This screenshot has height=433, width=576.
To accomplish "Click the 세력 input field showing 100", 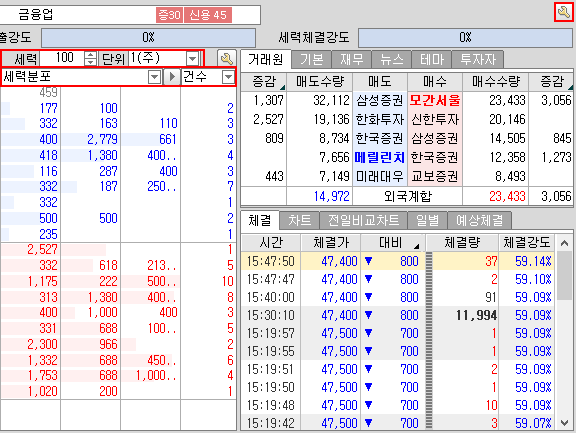I will [x=62, y=58].
